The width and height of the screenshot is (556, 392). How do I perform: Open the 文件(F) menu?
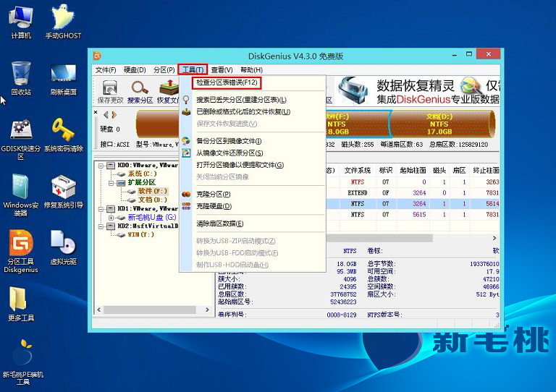(x=106, y=69)
